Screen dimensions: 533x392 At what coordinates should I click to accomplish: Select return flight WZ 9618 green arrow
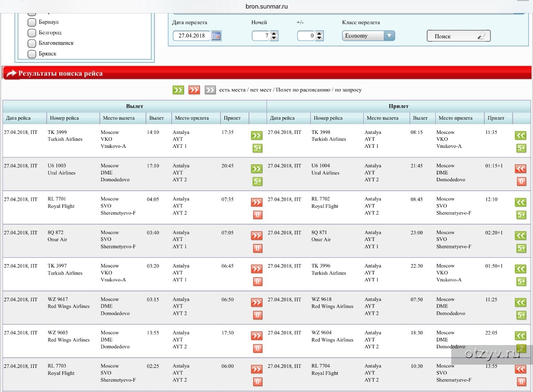tap(520, 303)
